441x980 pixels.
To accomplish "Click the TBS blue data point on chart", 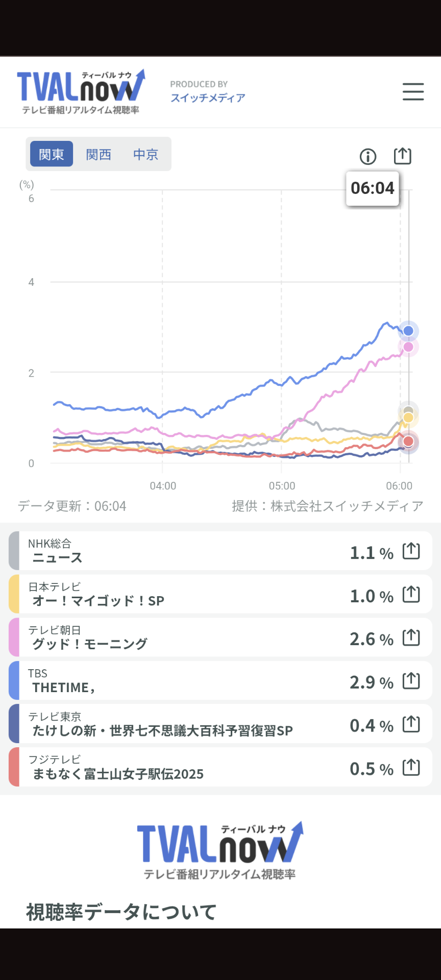I will tap(408, 331).
